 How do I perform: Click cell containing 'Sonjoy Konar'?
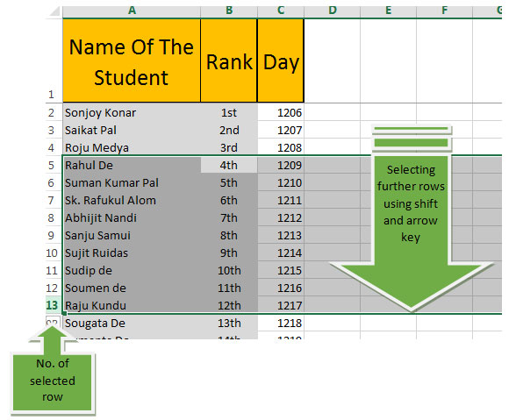[132, 113]
